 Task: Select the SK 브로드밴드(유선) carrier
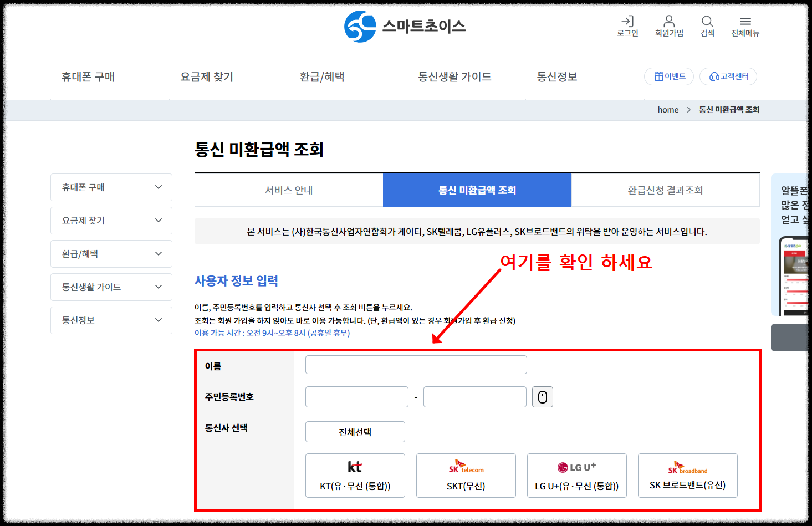click(688, 476)
